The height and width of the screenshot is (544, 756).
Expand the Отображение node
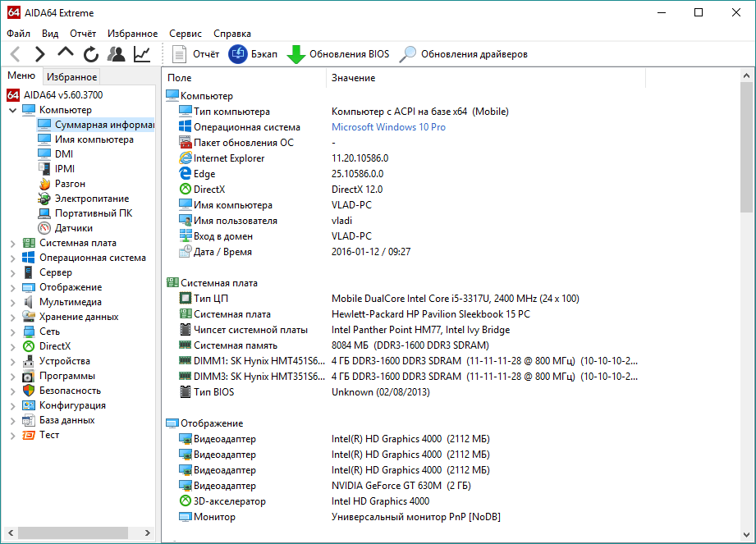coord(13,288)
